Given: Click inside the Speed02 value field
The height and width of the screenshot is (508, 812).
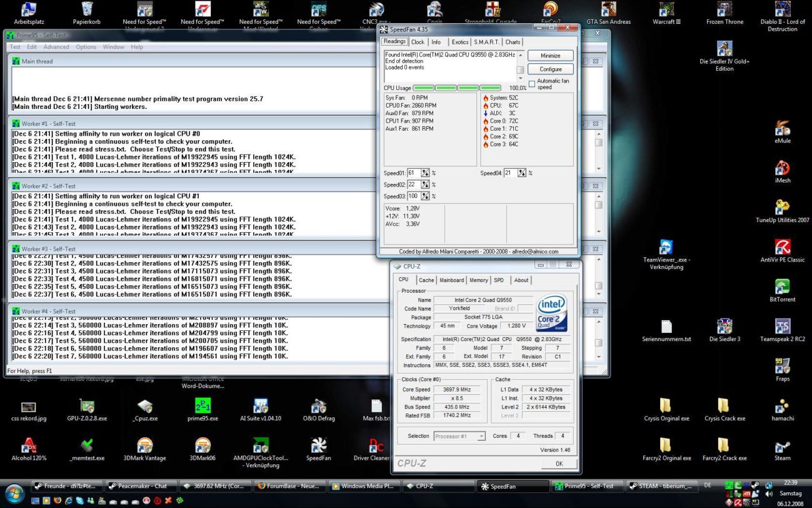Looking at the screenshot, I should point(414,185).
